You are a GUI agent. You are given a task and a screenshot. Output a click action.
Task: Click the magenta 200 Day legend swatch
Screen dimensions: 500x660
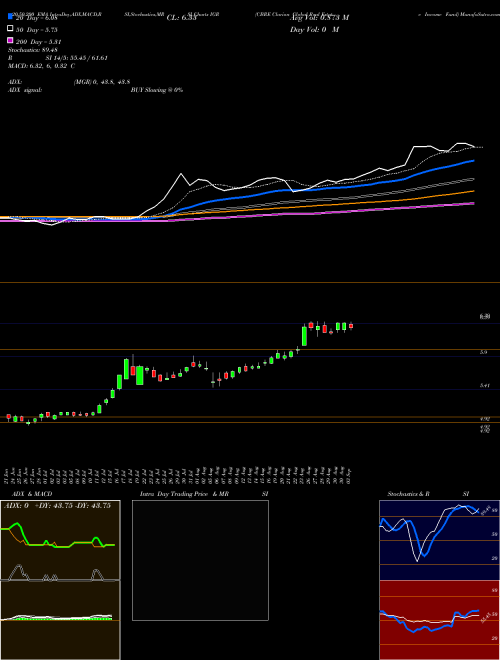(10, 40)
